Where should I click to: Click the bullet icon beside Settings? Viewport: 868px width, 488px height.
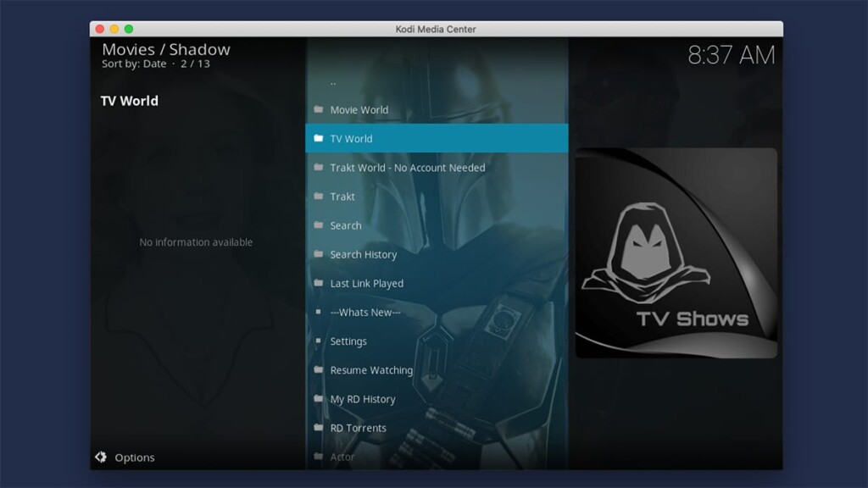pyautogui.click(x=319, y=341)
